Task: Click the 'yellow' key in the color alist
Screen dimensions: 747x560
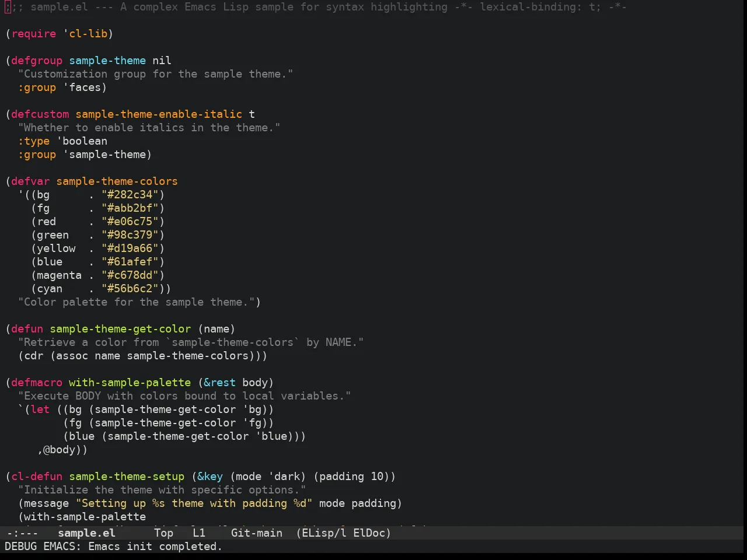Action: pyautogui.click(x=56, y=249)
